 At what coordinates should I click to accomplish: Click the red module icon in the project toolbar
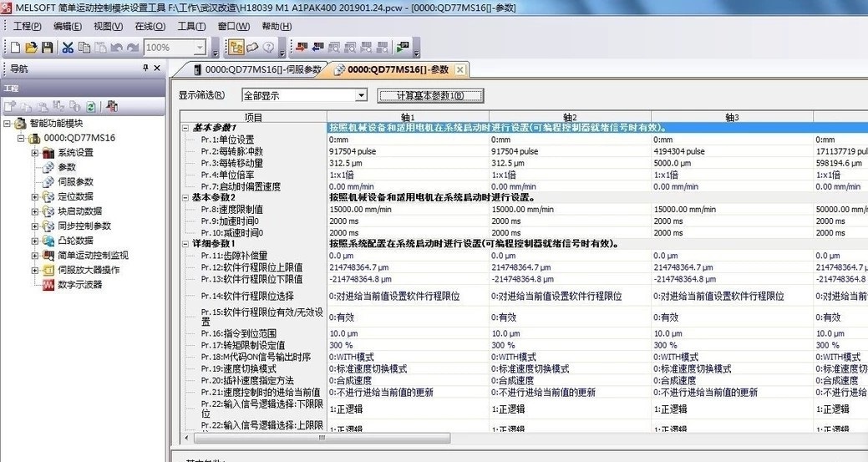coord(112,106)
